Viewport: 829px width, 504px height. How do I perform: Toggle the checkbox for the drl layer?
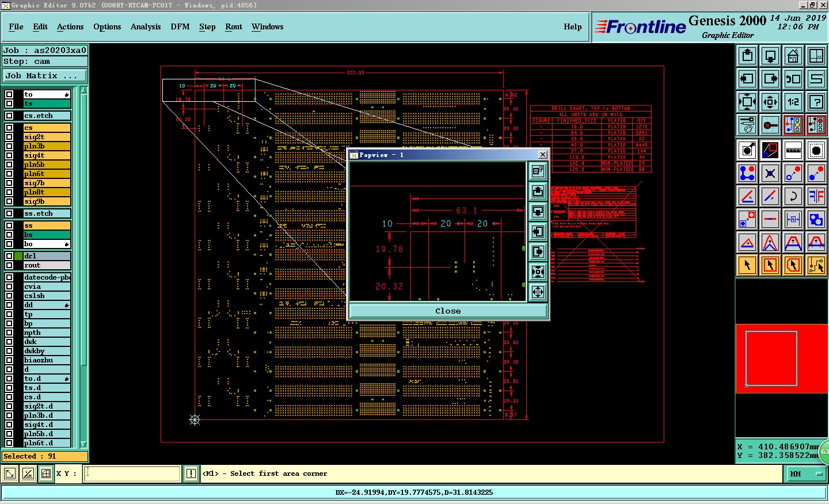(x=9, y=256)
